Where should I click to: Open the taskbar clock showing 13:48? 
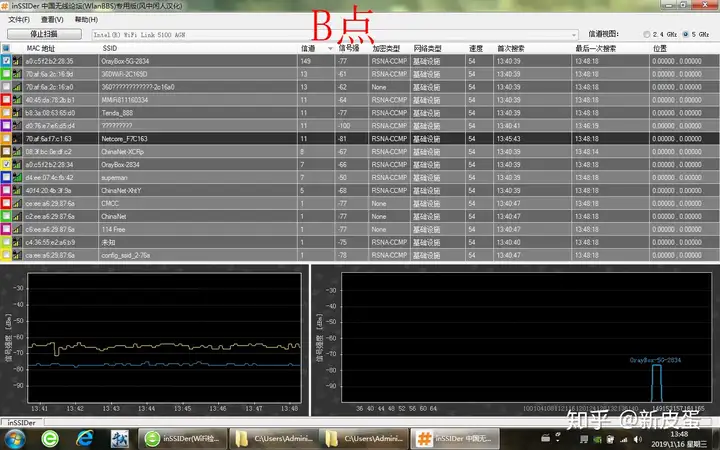pos(679,439)
